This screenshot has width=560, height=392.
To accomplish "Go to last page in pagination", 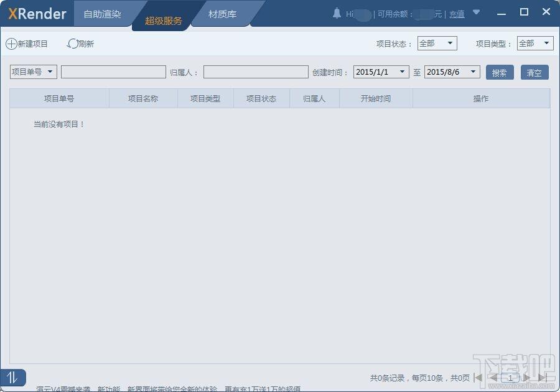I will coord(543,377).
